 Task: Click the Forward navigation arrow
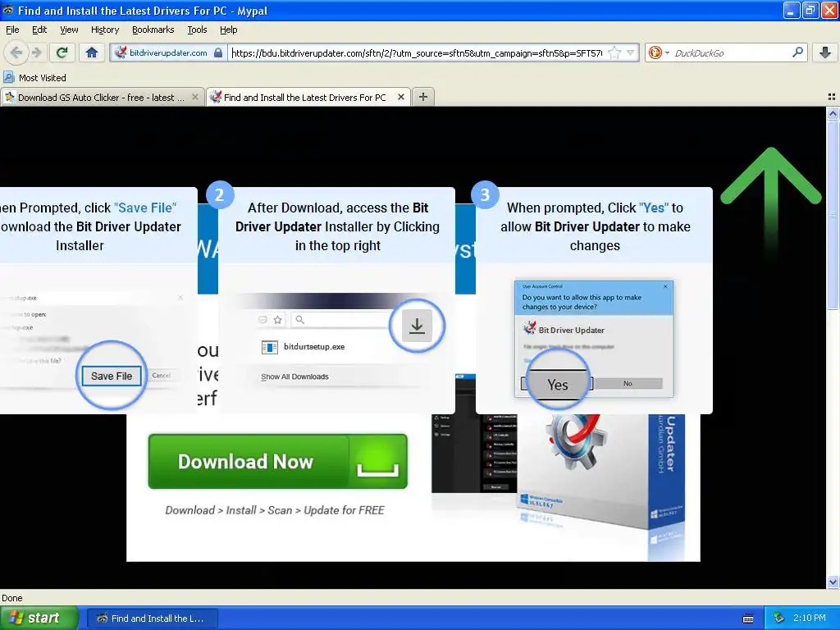tap(36, 52)
